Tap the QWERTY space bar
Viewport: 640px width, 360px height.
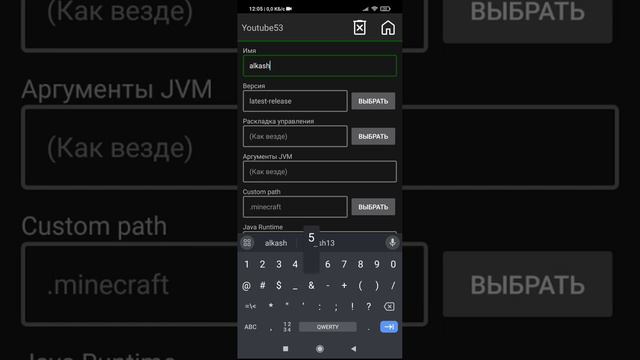click(x=328, y=327)
